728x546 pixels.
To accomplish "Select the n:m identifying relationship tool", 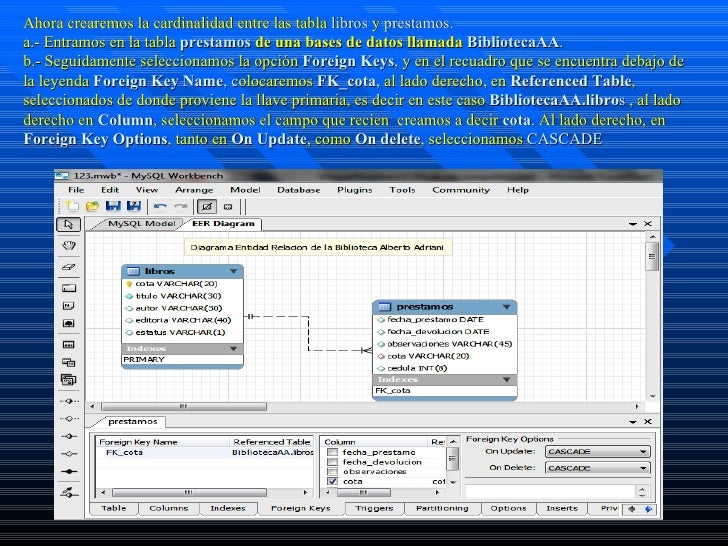I will point(69,471).
